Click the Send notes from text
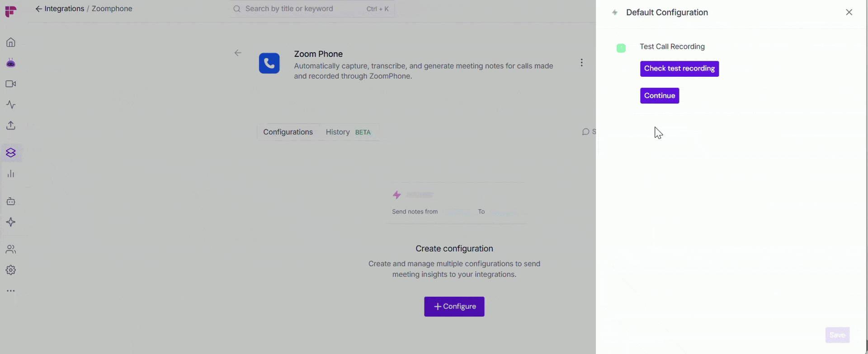868x354 pixels. coord(415,211)
